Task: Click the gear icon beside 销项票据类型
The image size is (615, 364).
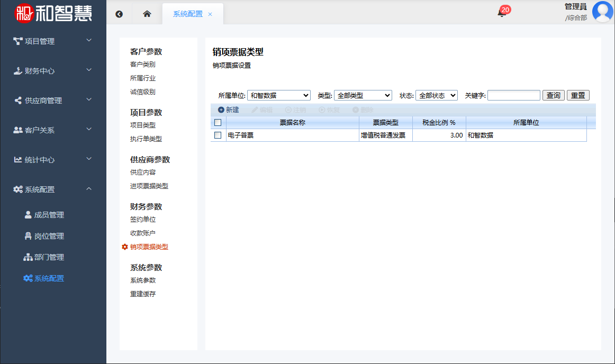Action: tap(125, 247)
